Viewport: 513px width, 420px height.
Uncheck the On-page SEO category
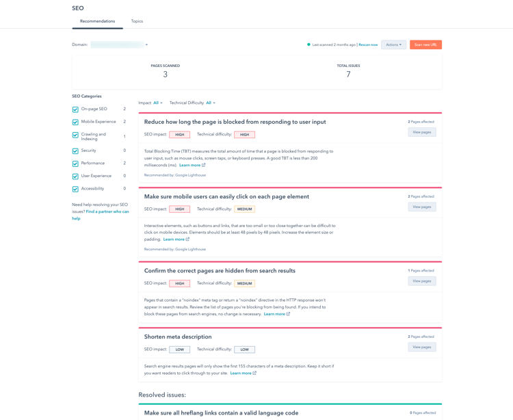click(x=75, y=109)
